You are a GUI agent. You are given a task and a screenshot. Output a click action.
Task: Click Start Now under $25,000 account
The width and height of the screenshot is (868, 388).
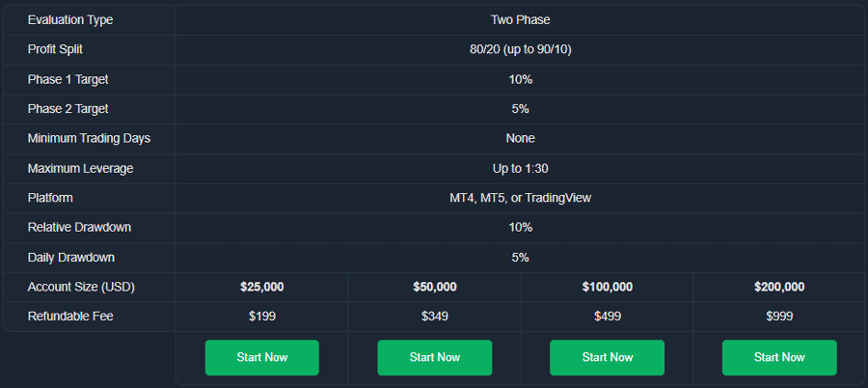(x=261, y=357)
